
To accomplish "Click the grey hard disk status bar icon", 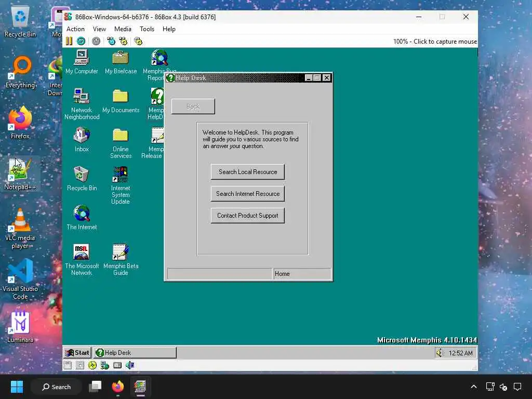I will [117, 365].
